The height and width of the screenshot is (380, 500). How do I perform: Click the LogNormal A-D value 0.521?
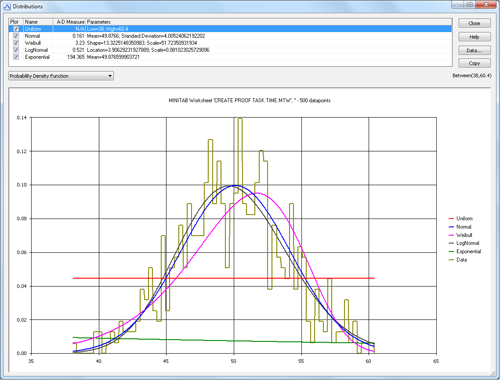click(x=78, y=50)
